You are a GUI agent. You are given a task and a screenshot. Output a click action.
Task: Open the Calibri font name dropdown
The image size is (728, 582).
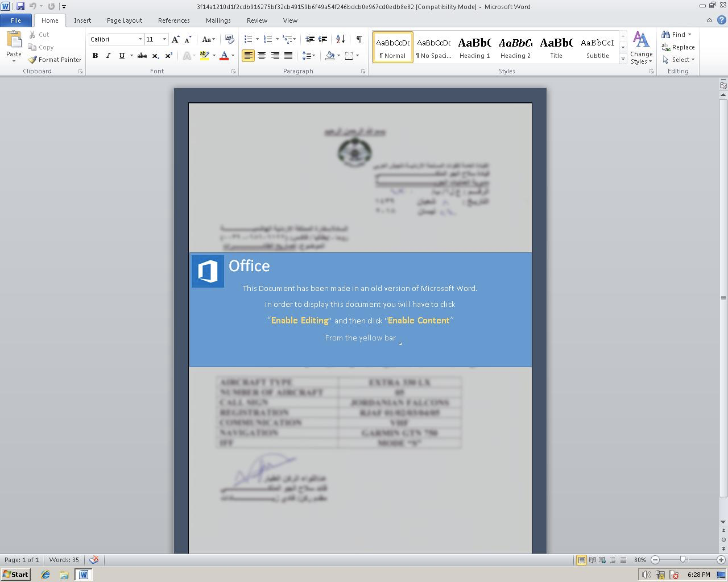tap(140, 39)
